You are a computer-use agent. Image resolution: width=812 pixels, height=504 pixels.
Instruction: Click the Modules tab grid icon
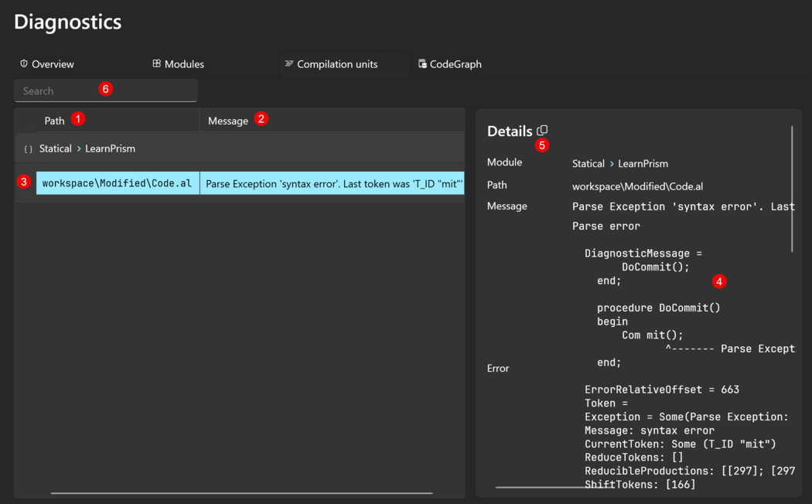[x=156, y=63]
